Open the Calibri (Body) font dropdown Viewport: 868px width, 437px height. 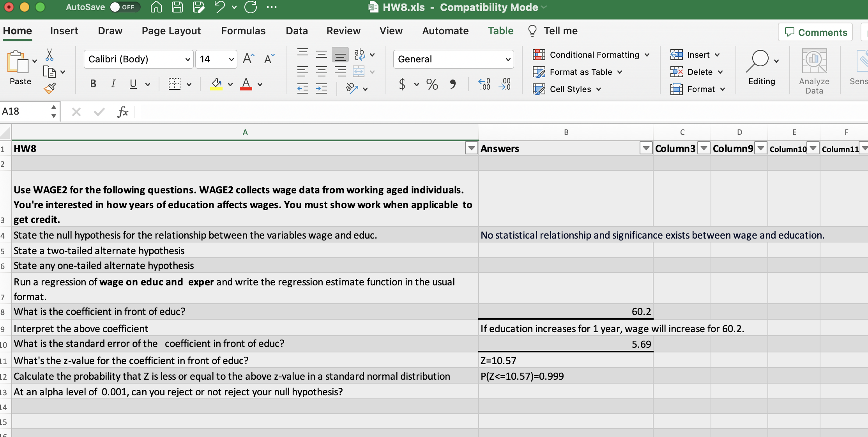click(x=187, y=59)
